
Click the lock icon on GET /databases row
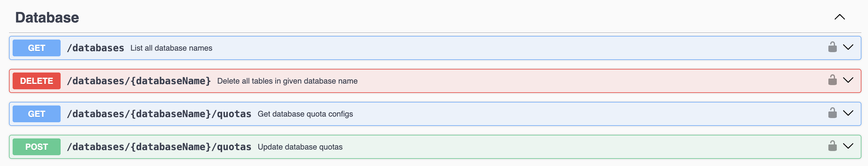pos(832,47)
